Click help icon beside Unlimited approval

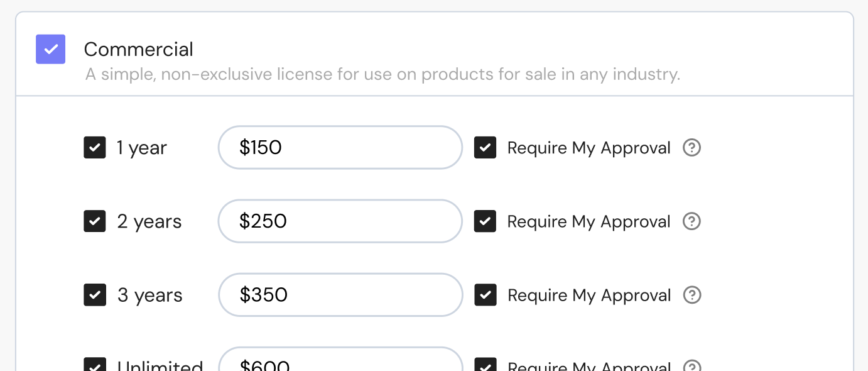[692, 367]
